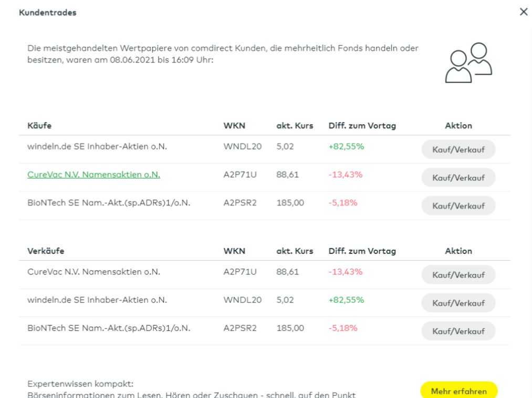This screenshot has height=398, width=532.
Task: Close the Kundentrades dialog
Action: tap(523, 12)
